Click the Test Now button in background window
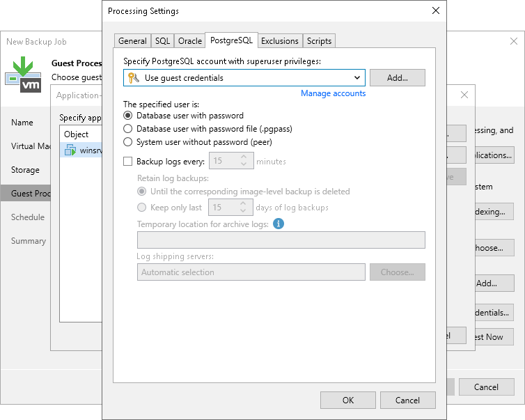This screenshot has height=420, width=525. [x=494, y=337]
